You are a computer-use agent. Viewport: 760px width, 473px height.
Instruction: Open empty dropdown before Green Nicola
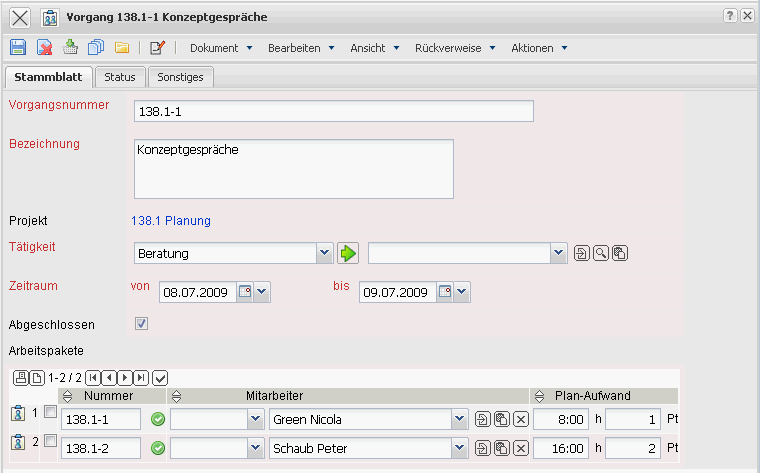coord(255,419)
